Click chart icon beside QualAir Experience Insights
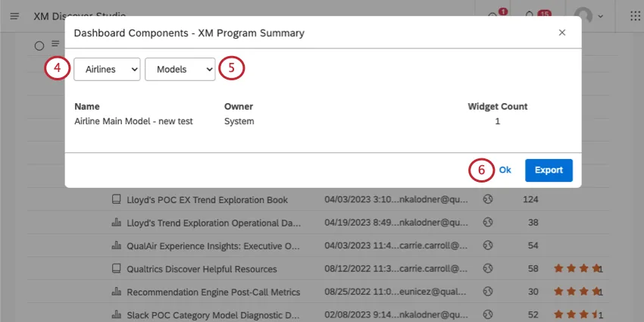Screen dimensions: 644x322 click(116, 245)
